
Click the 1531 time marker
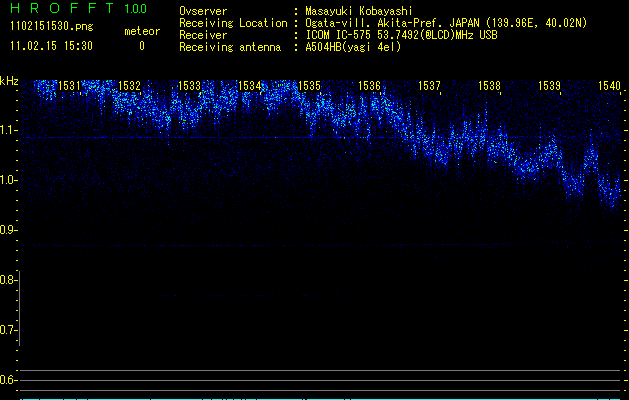(x=69, y=87)
